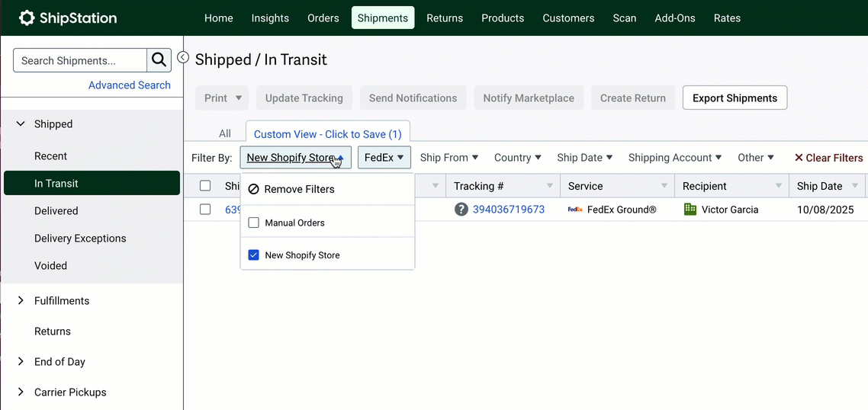
Task: Open the Products nav item
Action: [503, 18]
